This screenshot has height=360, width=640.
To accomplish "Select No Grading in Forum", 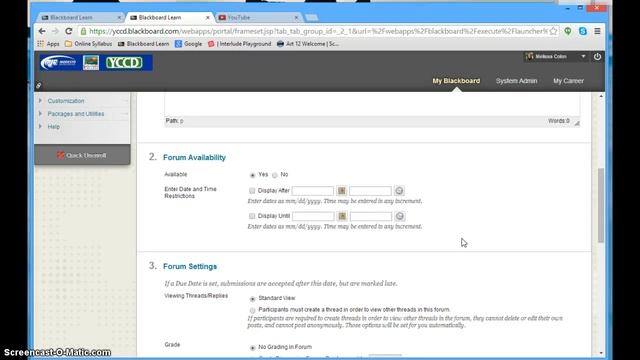I will (x=252, y=348).
